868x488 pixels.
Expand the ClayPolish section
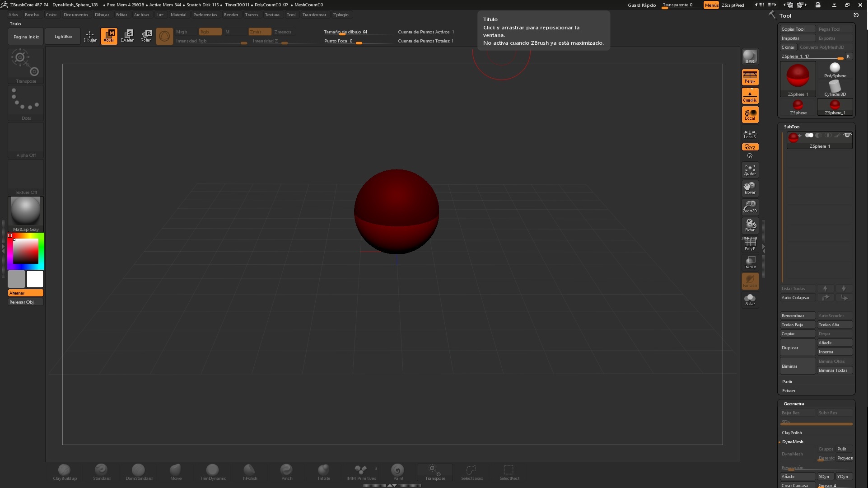[792, 432]
